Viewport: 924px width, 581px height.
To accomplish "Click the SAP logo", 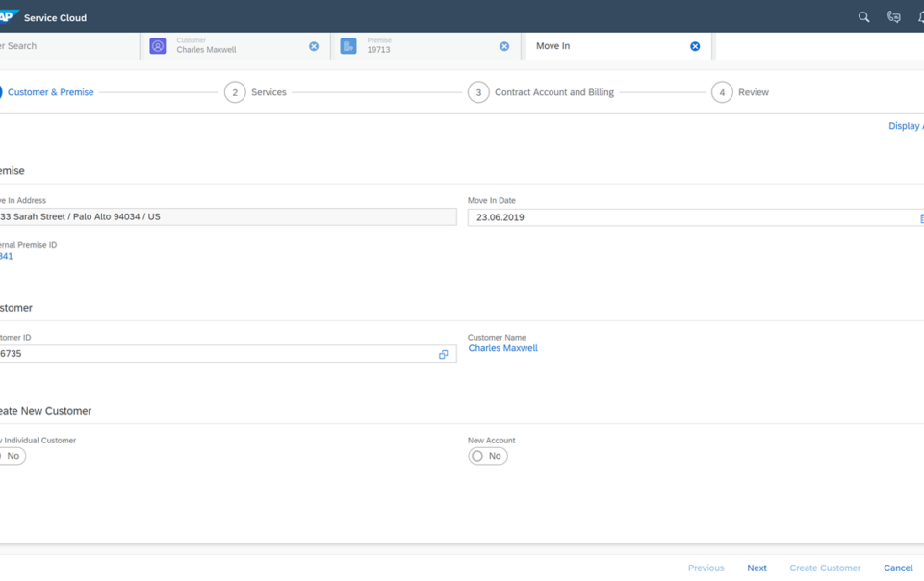I will click(9, 16).
